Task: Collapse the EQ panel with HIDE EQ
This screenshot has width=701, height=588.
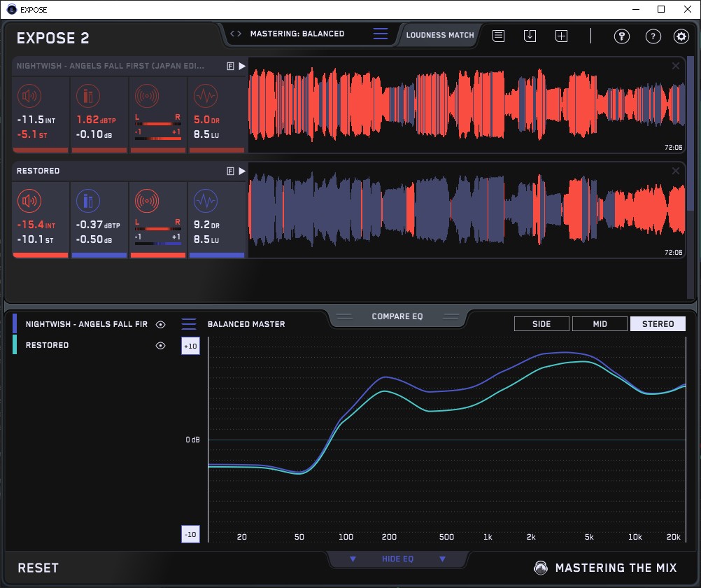Action: (x=397, y=559)
